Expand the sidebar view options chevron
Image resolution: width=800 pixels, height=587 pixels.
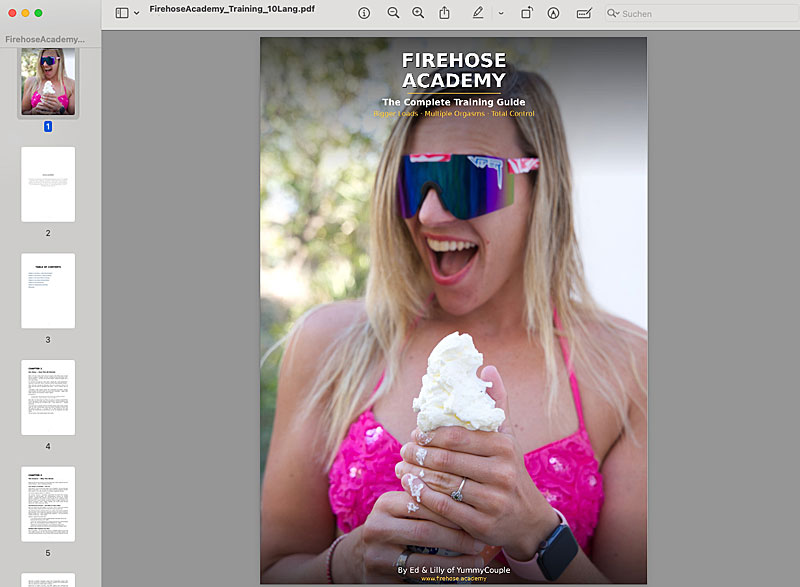tap(135, 12)
